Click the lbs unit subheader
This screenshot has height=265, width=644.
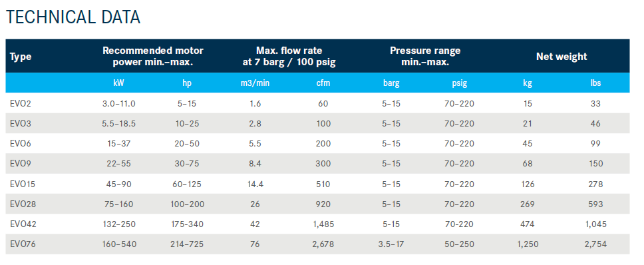point(595,83)
